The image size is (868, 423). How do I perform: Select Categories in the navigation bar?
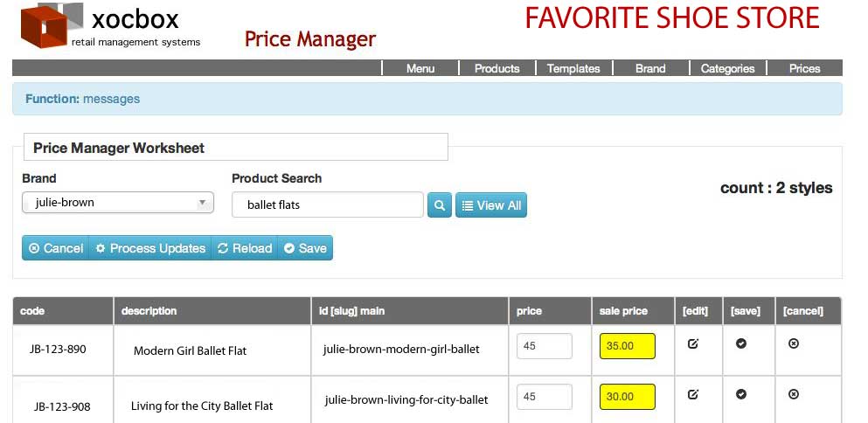727,68
